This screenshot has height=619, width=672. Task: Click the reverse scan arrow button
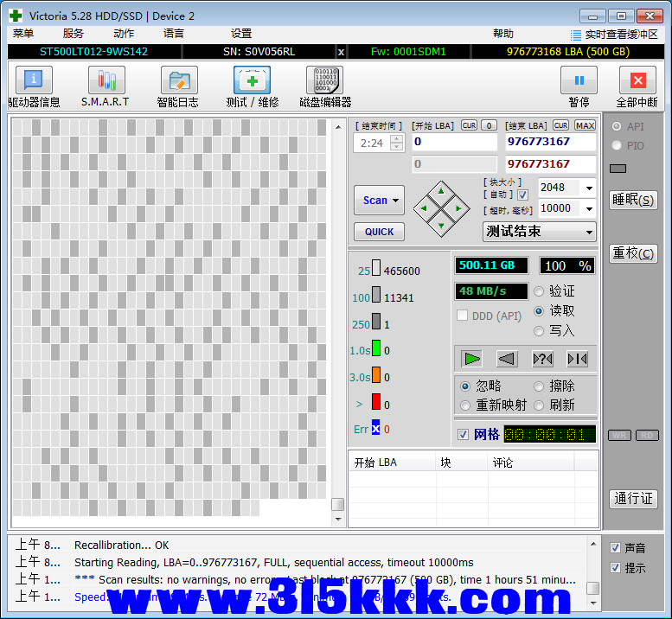pos(507,359)
